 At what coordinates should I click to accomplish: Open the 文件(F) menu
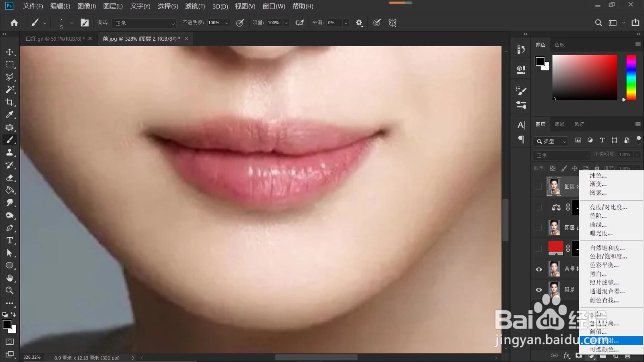click(x=33, y=6)
